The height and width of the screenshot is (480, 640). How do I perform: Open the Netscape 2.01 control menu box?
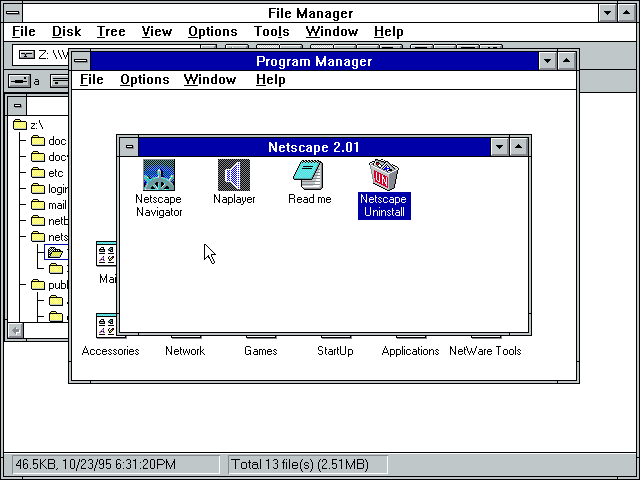129,147
